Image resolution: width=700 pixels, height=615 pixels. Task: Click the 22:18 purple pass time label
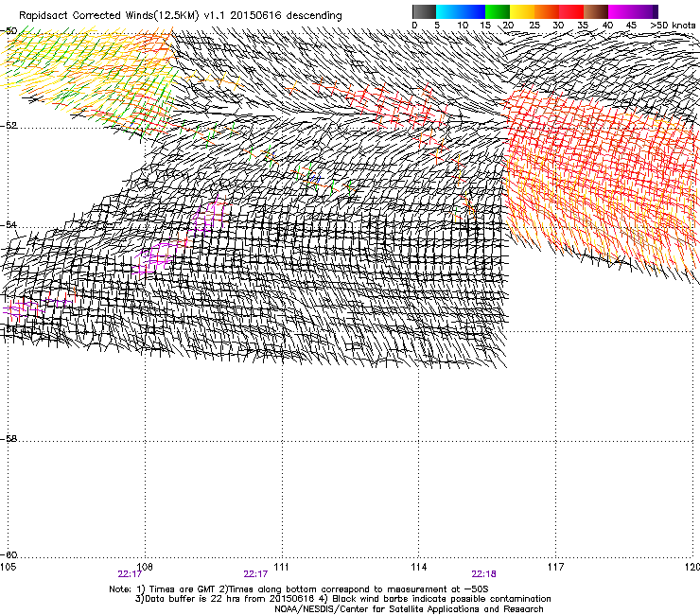click(484, 574)
